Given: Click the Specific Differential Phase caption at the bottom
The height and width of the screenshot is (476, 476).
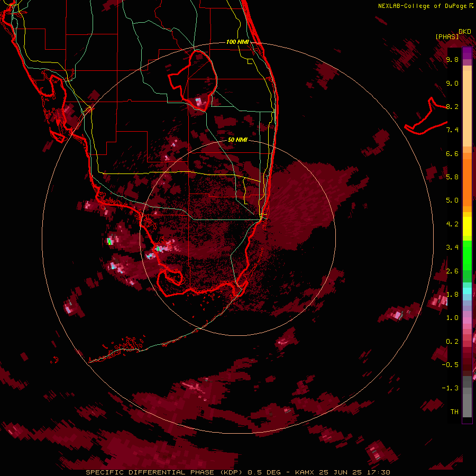Looking at the screenshot, I should 237,472.
